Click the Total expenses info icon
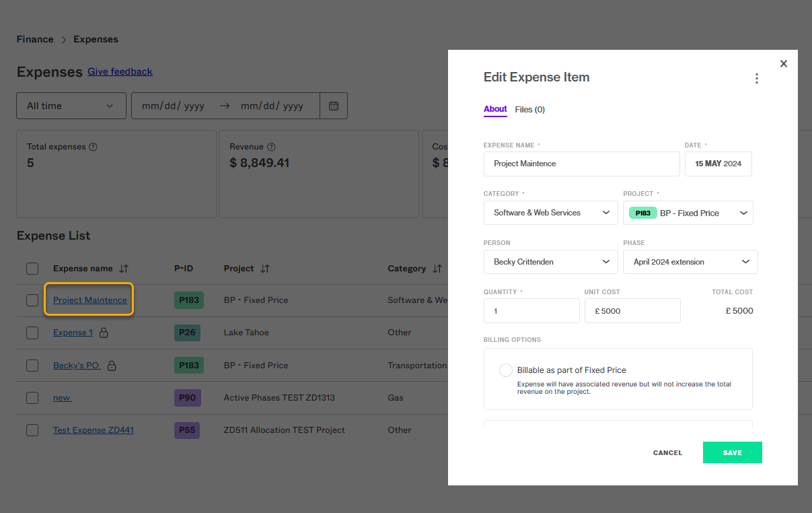This screenshot has height=513, width=812. (x=94, y=147)
